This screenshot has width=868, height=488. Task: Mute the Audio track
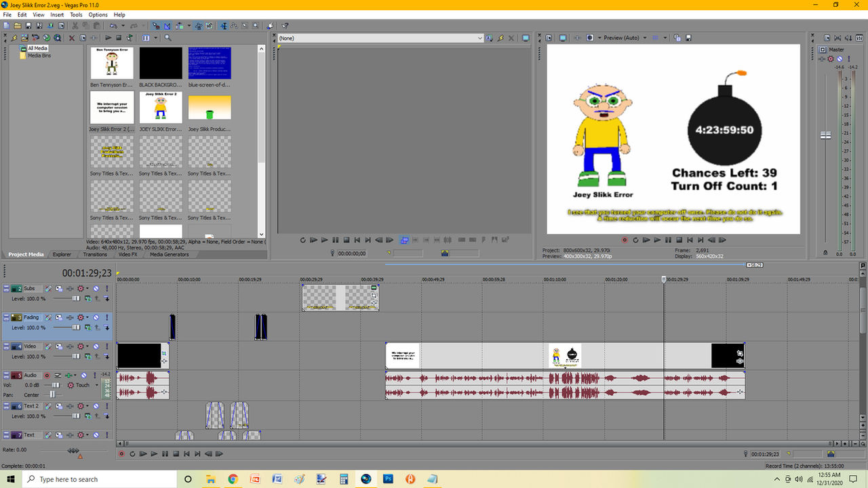click(x=84, y=375)
